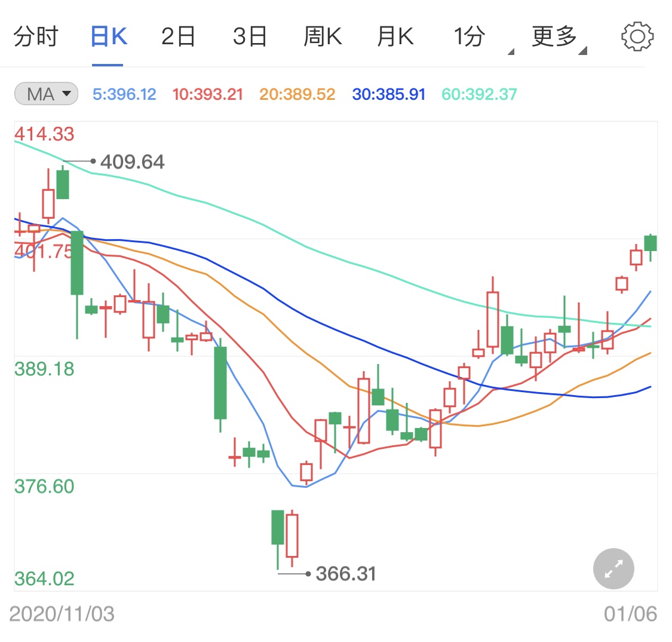Click the MA5 value 5:396.12
Image resolution: width=672 pixels, height=642 pixels.
(x=124, y=94)
